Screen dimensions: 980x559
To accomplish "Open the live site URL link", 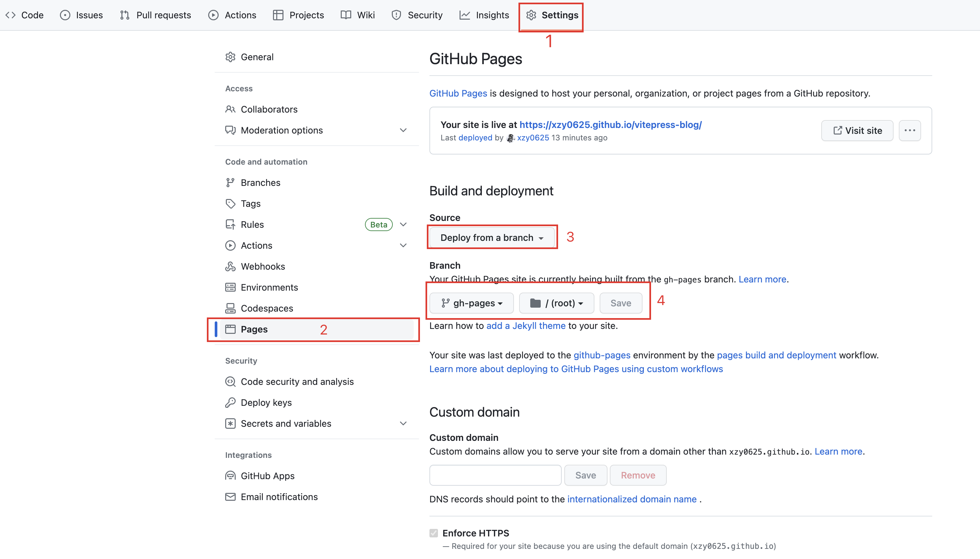I will [610, 125].
